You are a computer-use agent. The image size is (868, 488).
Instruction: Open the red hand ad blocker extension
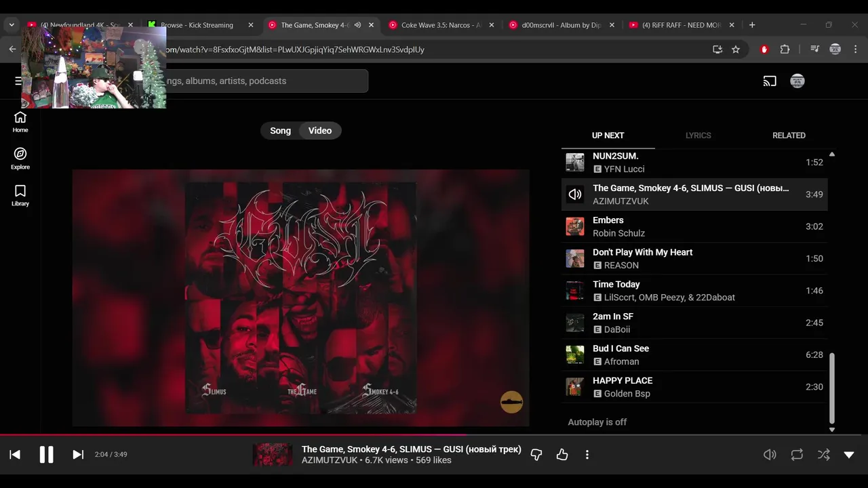point(764,49)
